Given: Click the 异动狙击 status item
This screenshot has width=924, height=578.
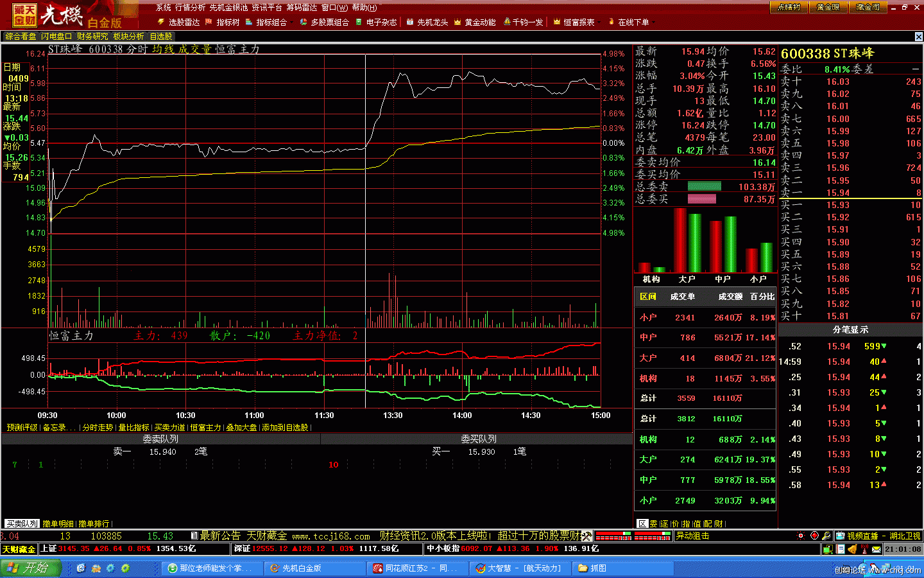Looking at the screenshot, I should (x=693, y=536).
